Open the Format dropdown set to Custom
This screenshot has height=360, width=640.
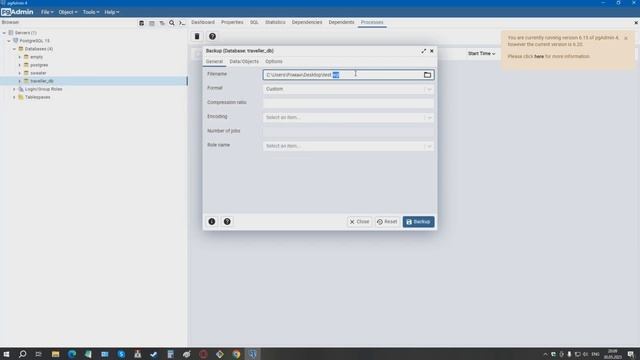348,89
